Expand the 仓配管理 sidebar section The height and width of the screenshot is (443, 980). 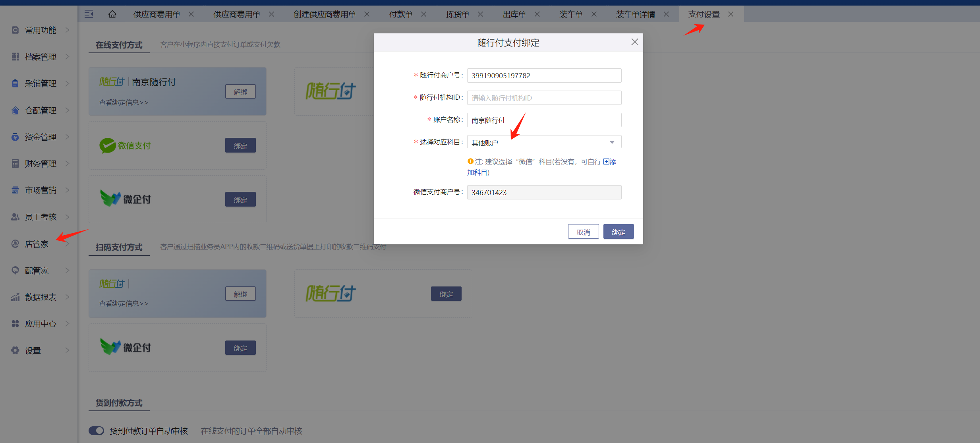click(x=40, y=110)
